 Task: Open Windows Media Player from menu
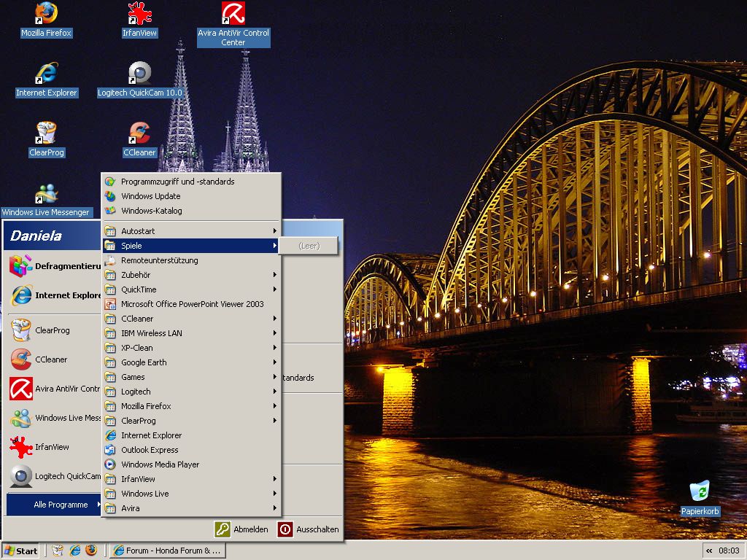tap(160, 464)
